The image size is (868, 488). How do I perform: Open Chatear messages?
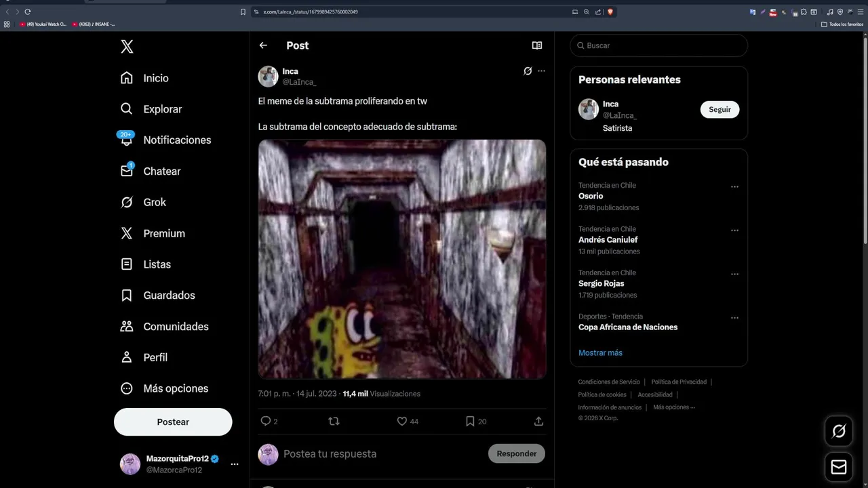150,171
